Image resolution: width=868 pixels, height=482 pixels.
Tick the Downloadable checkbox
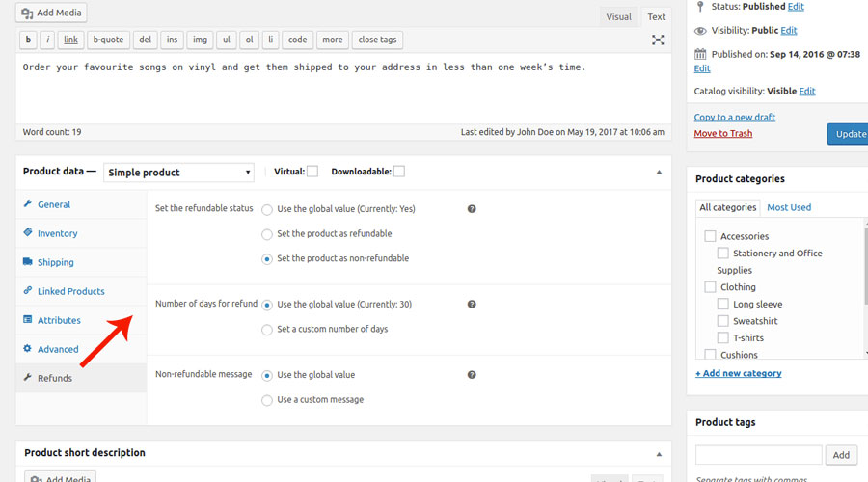pyautogui.click(x=399, y=172)
